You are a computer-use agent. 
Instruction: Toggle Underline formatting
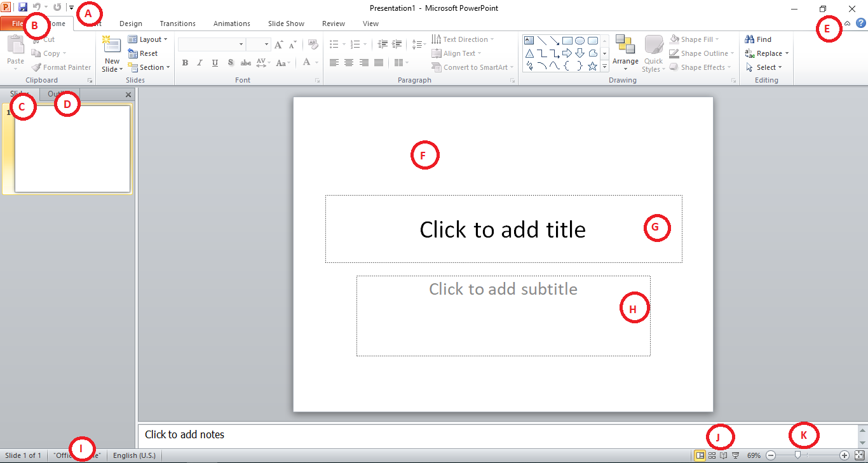[x=215, y=62]
